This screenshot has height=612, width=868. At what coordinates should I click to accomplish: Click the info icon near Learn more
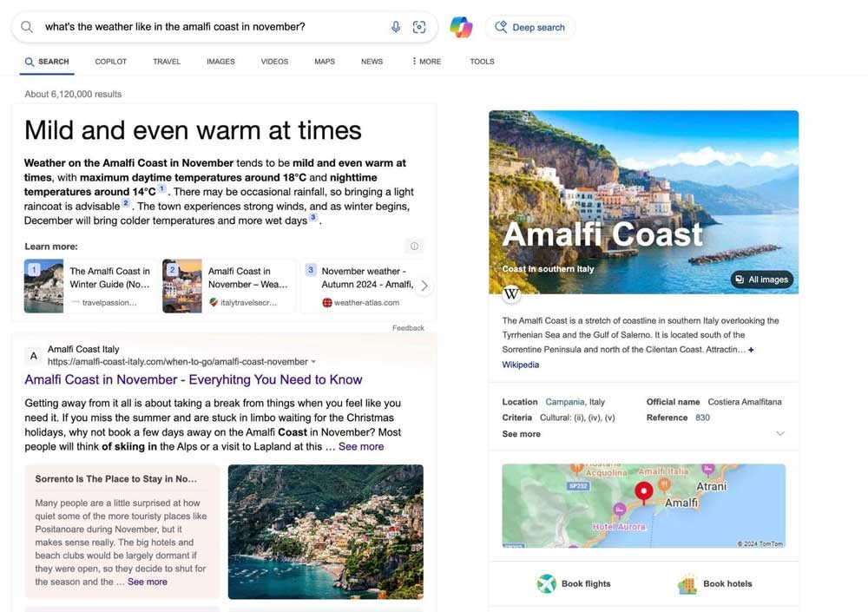(x=414, y=247)
